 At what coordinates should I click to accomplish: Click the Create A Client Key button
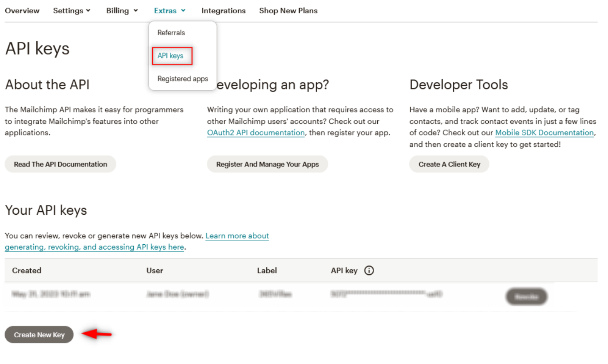(x=449, y=164)
